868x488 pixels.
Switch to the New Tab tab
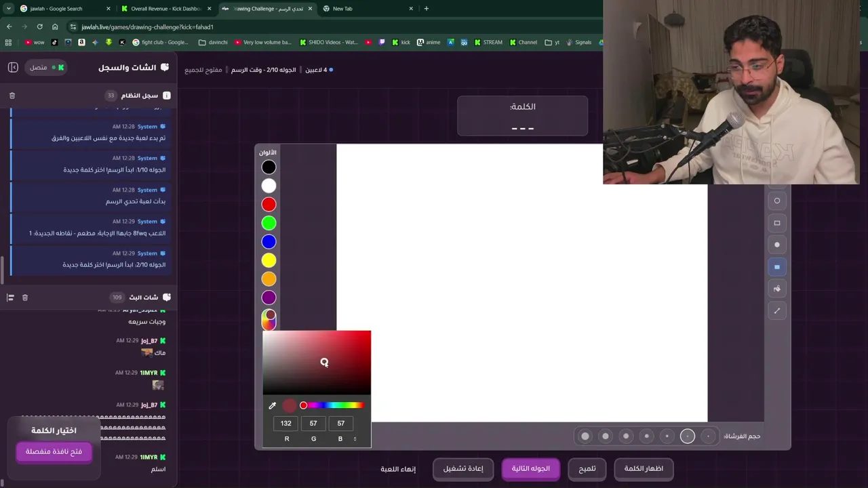point(368,9)
